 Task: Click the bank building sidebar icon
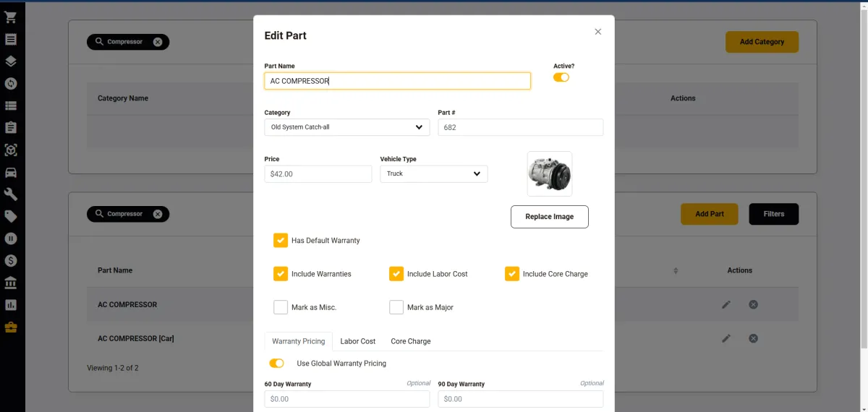11,282
